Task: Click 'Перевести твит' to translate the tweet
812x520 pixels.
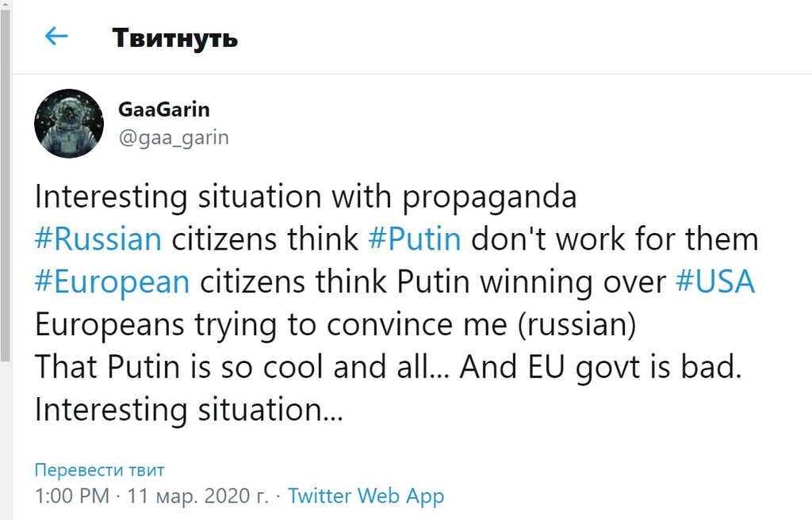Action: [99, 470]
